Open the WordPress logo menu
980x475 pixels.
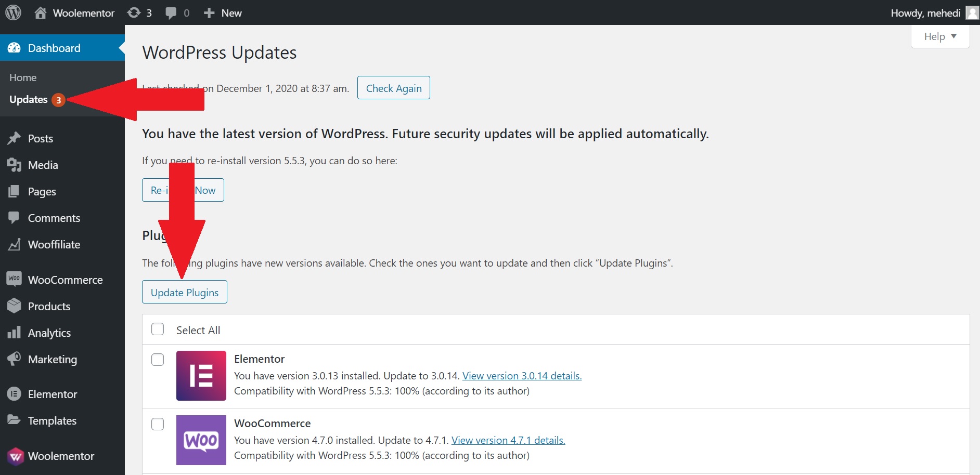tap(14, 12)
